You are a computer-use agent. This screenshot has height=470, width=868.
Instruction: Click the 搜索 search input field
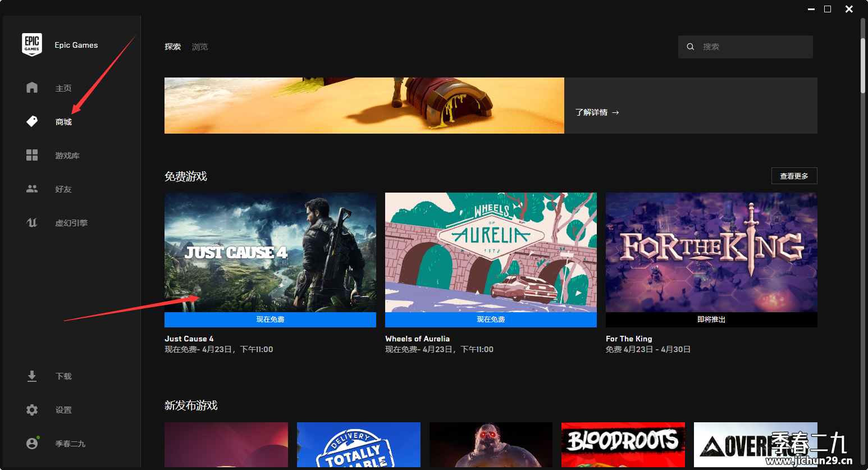(746, 47)
